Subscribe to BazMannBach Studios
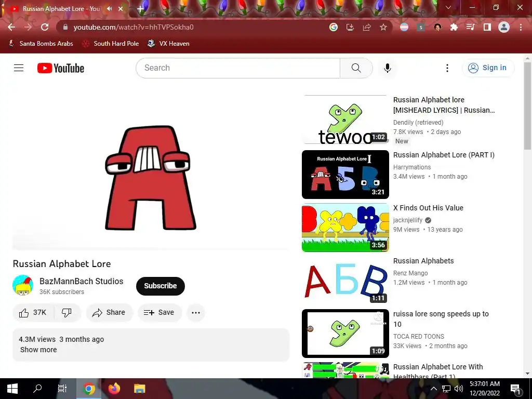Image resolution: width=532 pixels, height=399 pixels. (161, 286)
